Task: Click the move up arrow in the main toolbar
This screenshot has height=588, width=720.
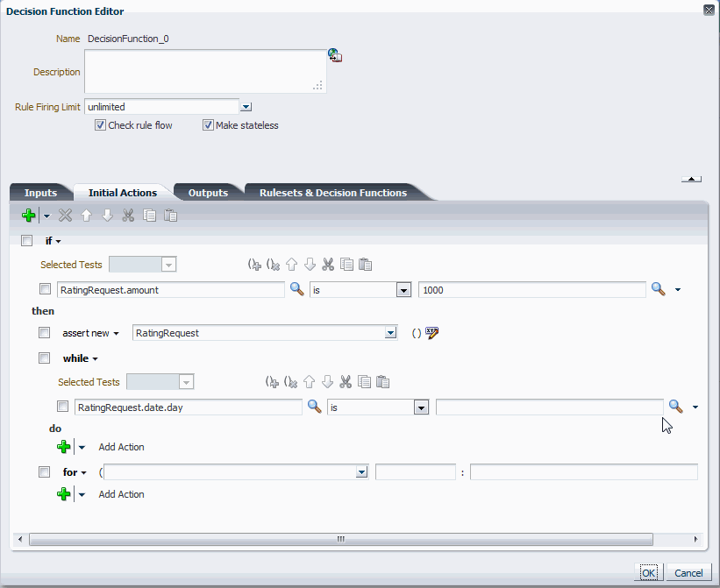Action: [86, 215]
